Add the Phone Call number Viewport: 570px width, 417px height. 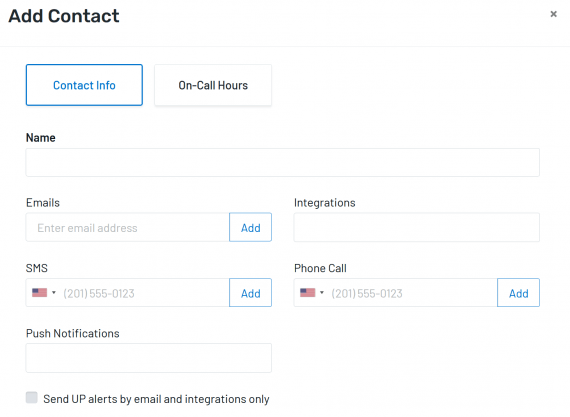tap(518, 293)
